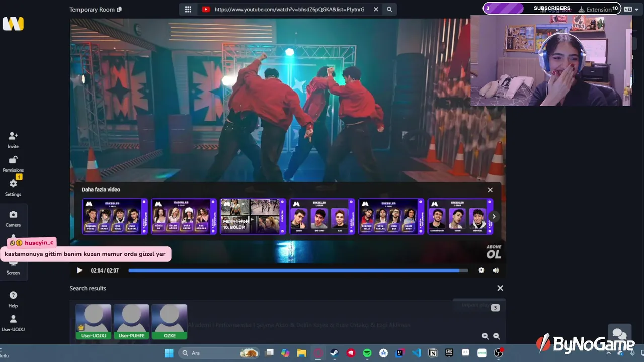Image resolution: width=644 pixels, height=362 pixels.
Task: Seek within the video progress bar
Action: (x=298, y=270)
